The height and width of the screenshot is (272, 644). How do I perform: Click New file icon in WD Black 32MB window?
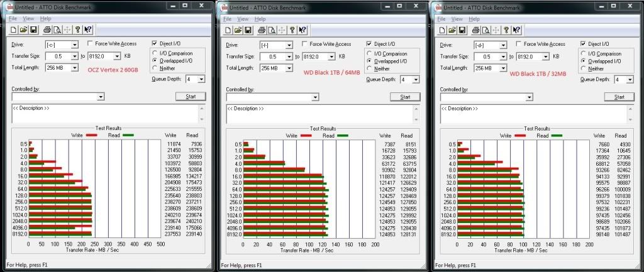443,30
